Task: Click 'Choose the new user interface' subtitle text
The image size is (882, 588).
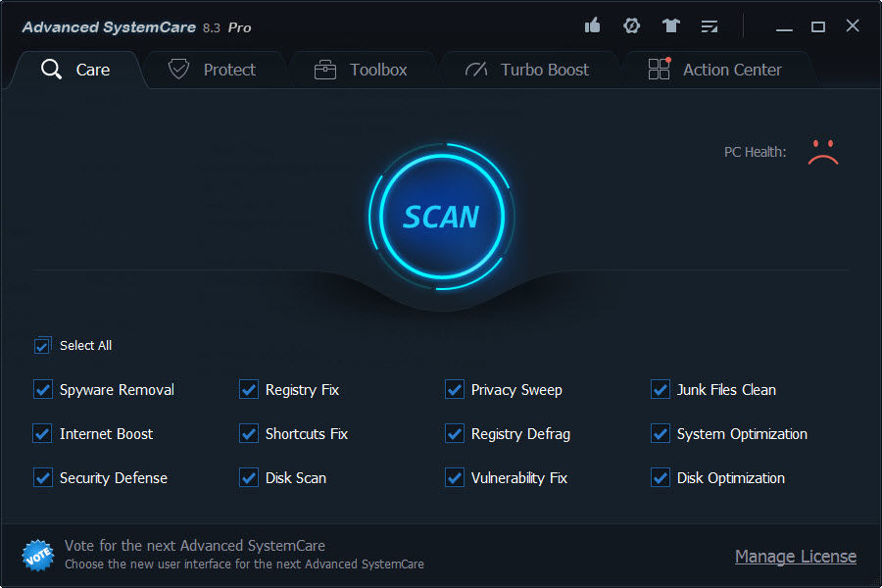Action: coord(244,563)
